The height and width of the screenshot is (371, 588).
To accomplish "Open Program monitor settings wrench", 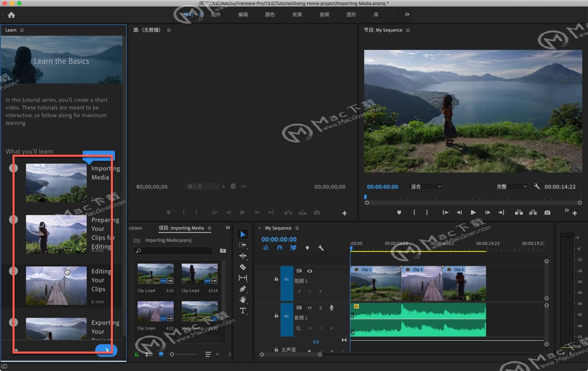I will tap(537, 187).
